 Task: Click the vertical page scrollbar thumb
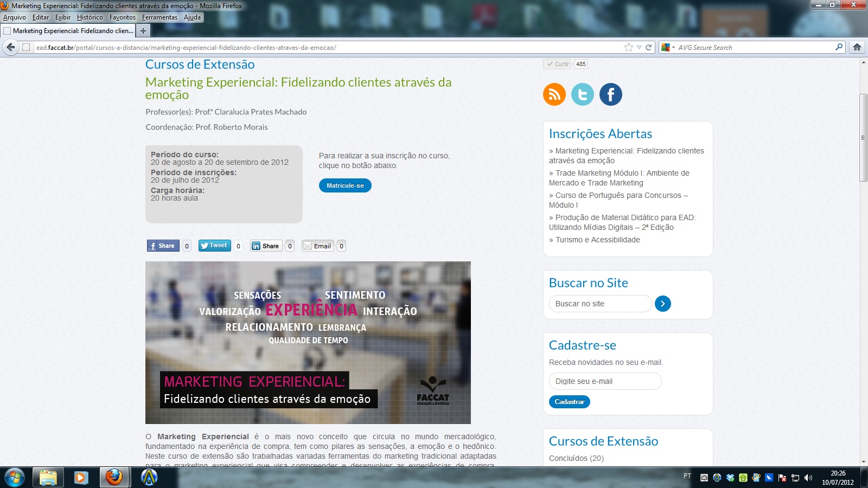(x=863, y=138)
